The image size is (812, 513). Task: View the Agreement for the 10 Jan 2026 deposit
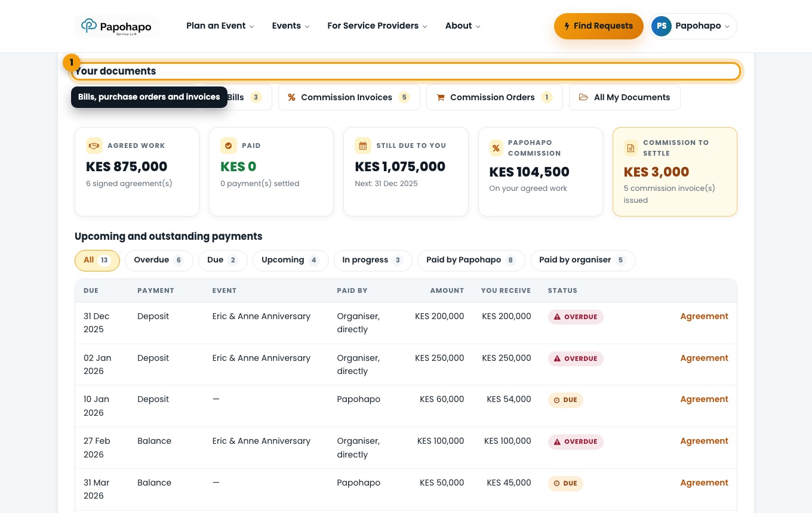click(705, 399)
